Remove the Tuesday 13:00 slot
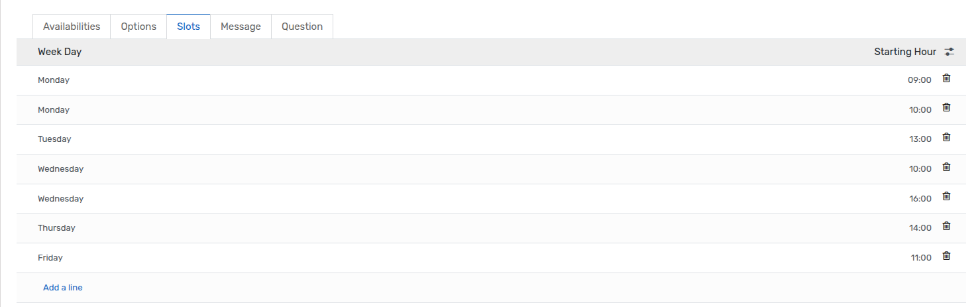Image resolution: width=980 pixels, height=307 pixels. (946, 137)
